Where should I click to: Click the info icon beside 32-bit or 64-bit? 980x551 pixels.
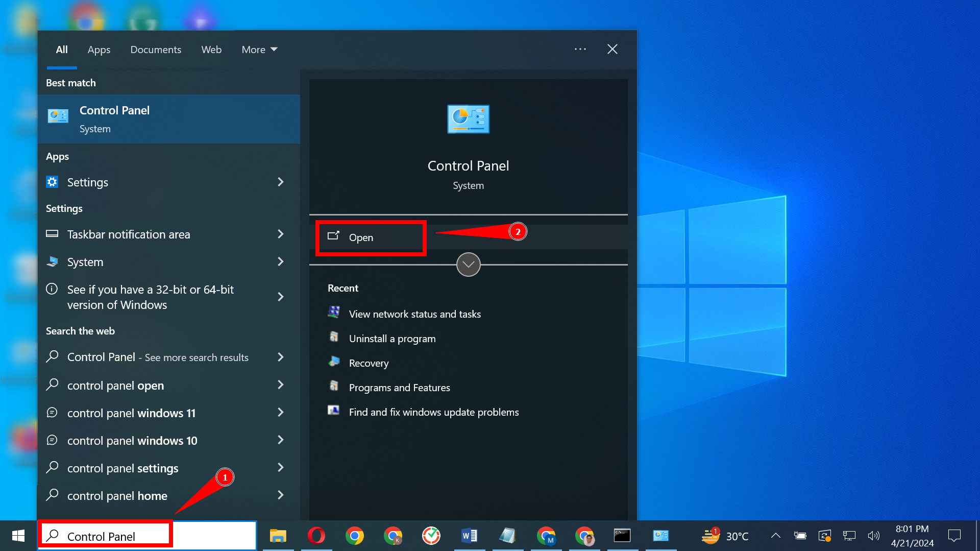pos(52,289)
